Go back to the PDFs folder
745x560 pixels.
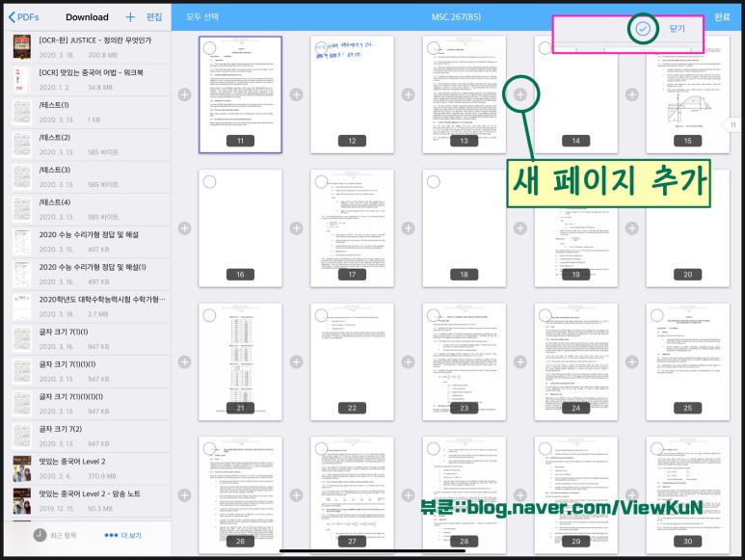[x=24, y=17]
